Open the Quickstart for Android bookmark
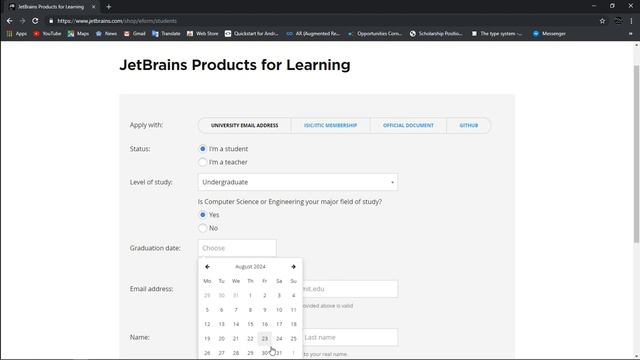This screenshot has width=640, height=360. (251, 33)
